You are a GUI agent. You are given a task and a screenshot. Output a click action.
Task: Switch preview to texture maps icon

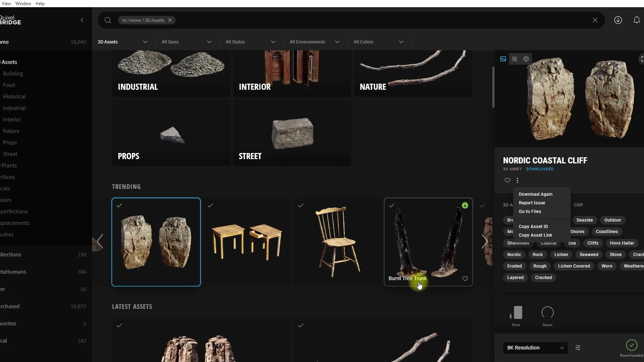pos(515,59)
